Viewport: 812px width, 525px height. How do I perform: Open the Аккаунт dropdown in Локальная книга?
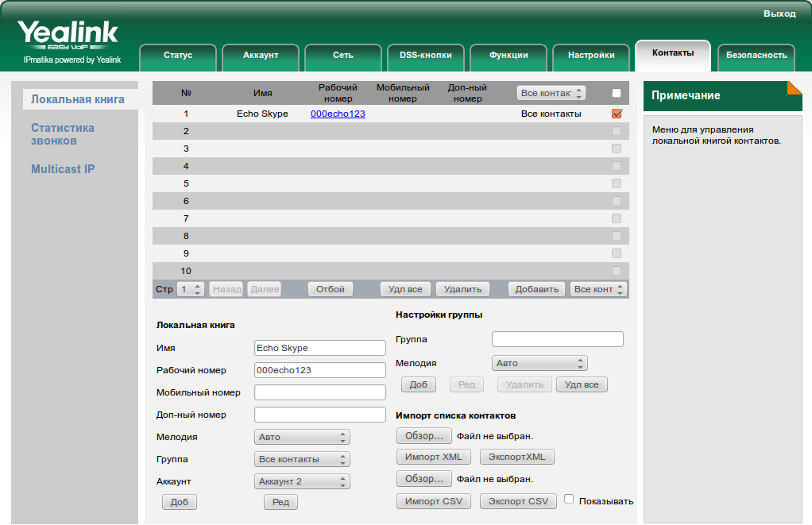point(303,481)
